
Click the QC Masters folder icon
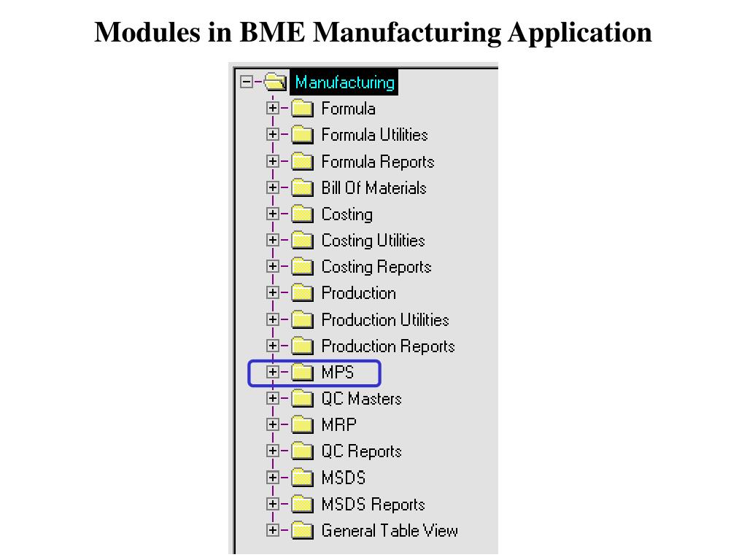[302, 398]
